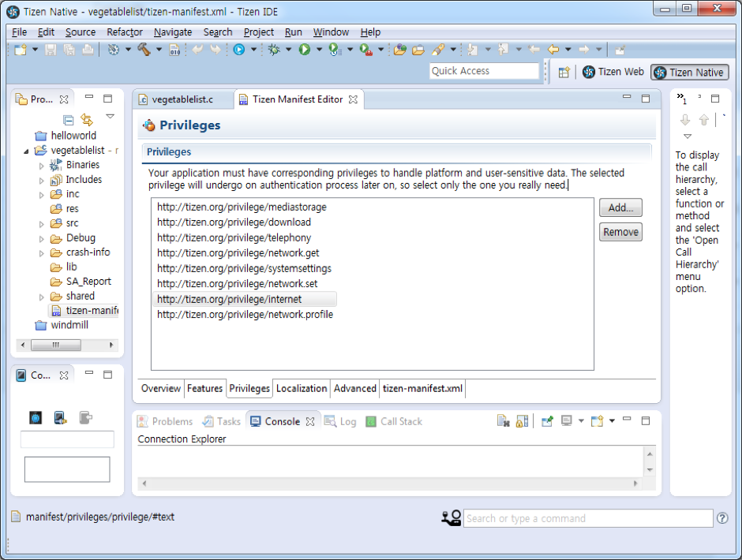This screenshot has width=742, height=560.
Task: Collapse the vegetablelist project node
Action: tap(26, 151)
